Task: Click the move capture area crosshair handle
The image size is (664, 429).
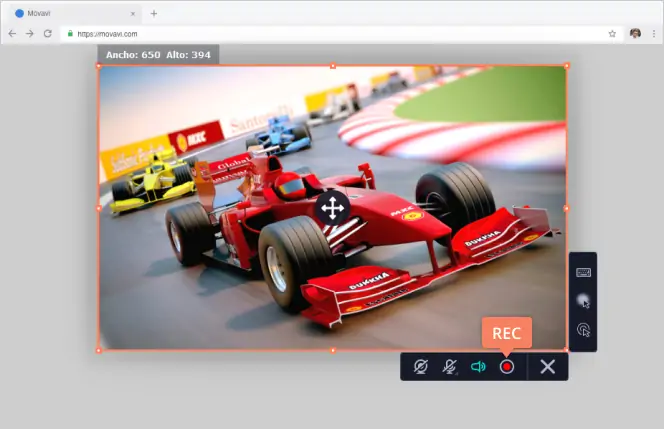Action: tap(332, 208)
